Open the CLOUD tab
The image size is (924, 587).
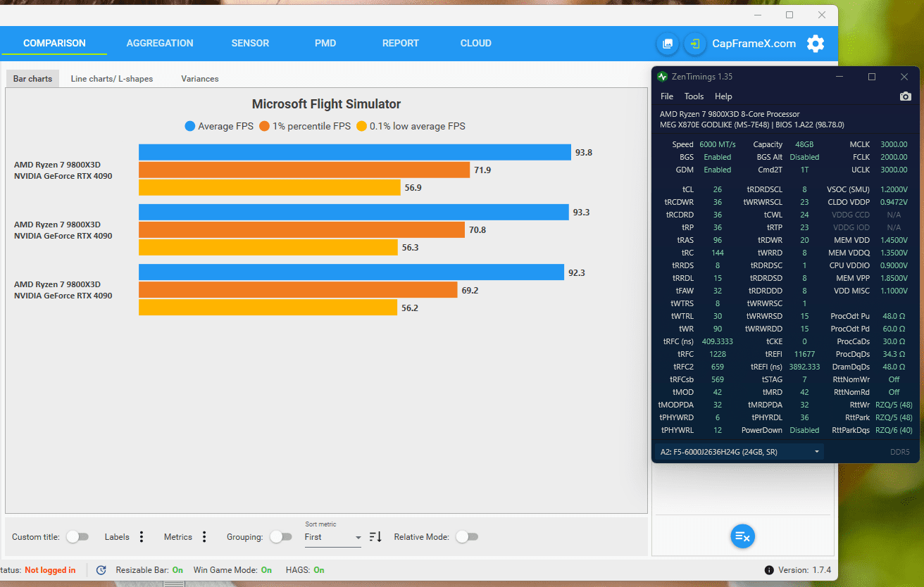click(x=476, y=44)
